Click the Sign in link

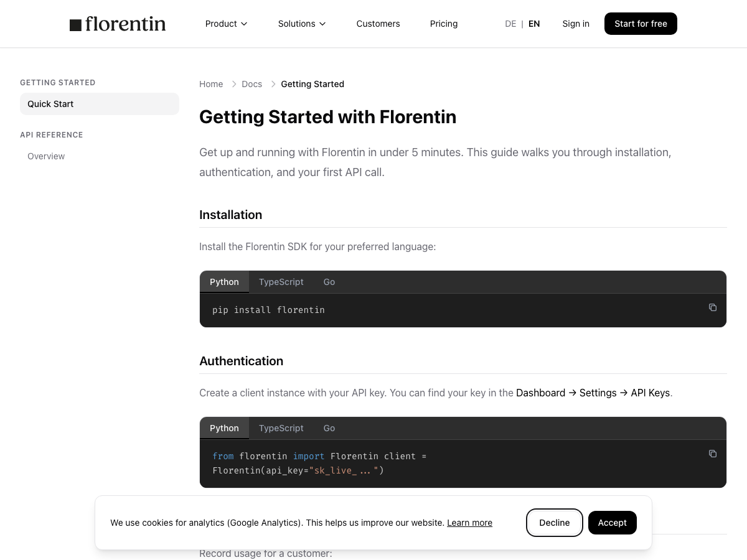coord(576,24)
